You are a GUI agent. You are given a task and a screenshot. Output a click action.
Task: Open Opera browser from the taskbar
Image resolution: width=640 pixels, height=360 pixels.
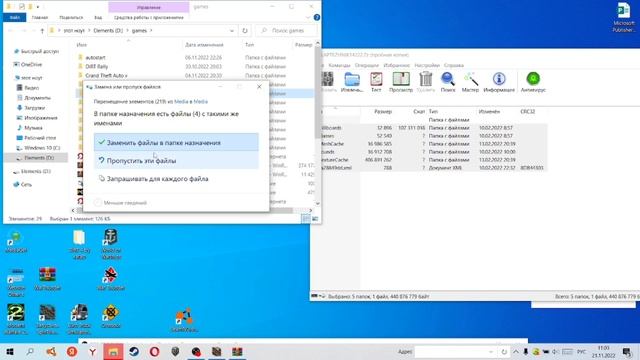point(154,351)
